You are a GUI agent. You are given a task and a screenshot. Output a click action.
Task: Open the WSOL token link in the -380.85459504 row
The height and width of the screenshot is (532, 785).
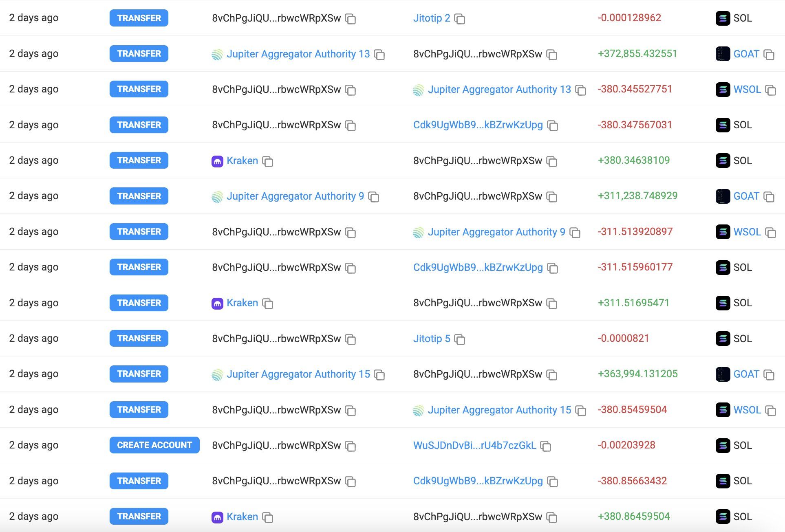click(x=747, y=410)
